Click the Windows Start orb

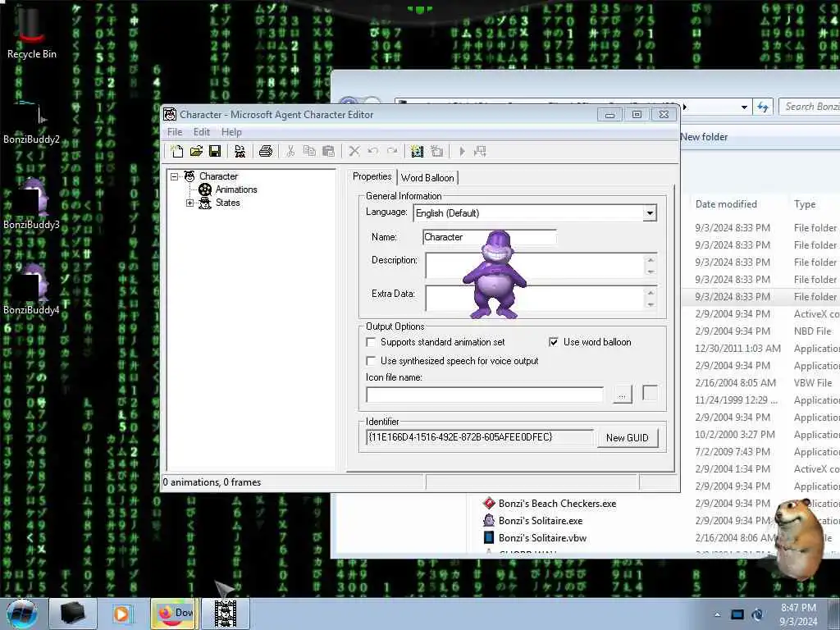point(22,614)
